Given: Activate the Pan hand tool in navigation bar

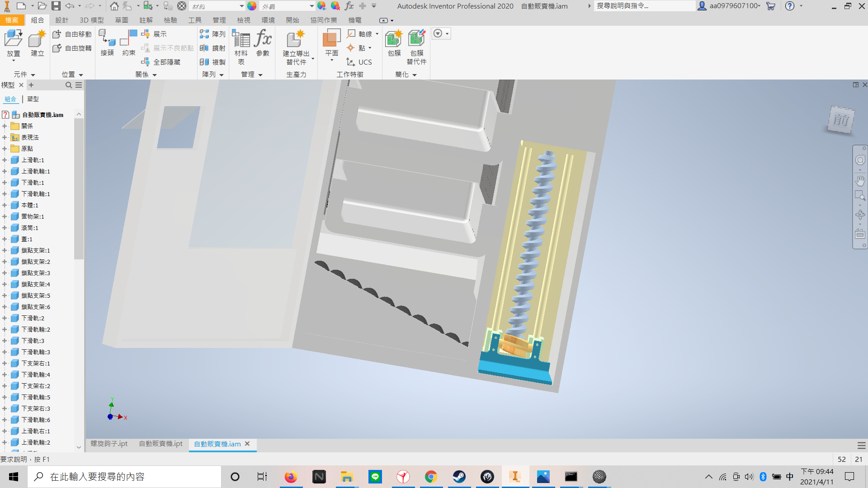Looking at the screenshot, I should coord(860,181).
